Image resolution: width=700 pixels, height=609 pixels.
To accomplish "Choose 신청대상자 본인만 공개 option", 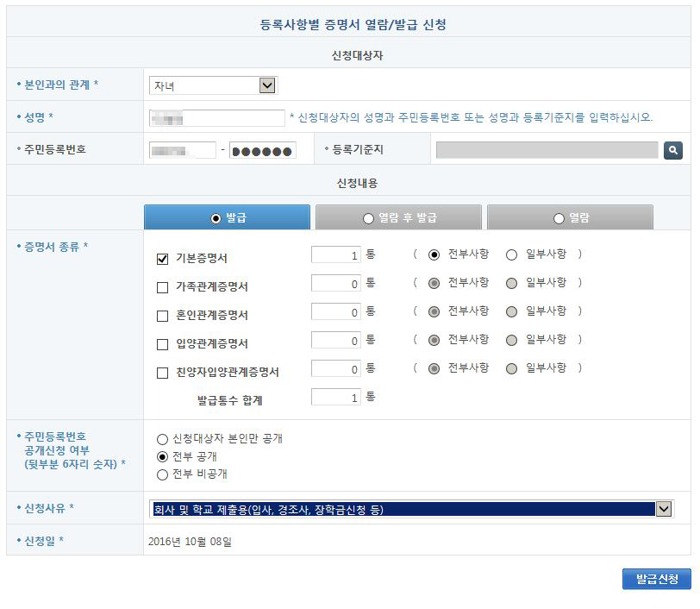I will pyautogui.click(x=162, y=440).
